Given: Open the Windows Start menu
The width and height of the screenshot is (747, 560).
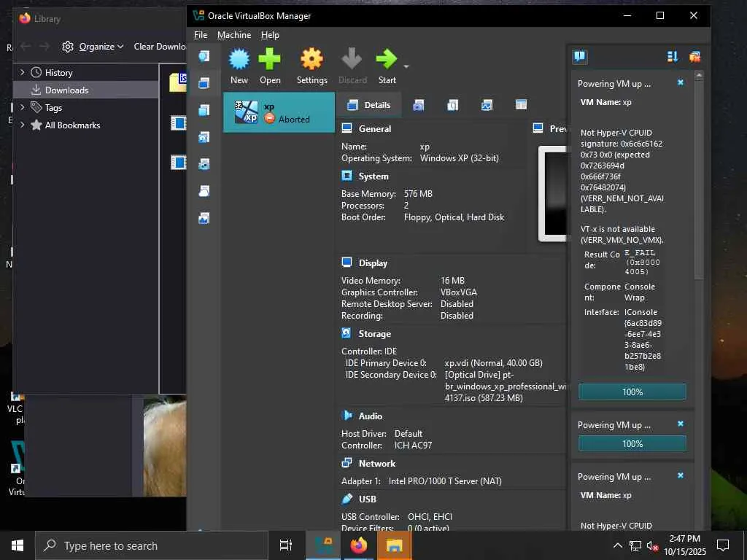Looking at the screenshot, I should 18,545.
